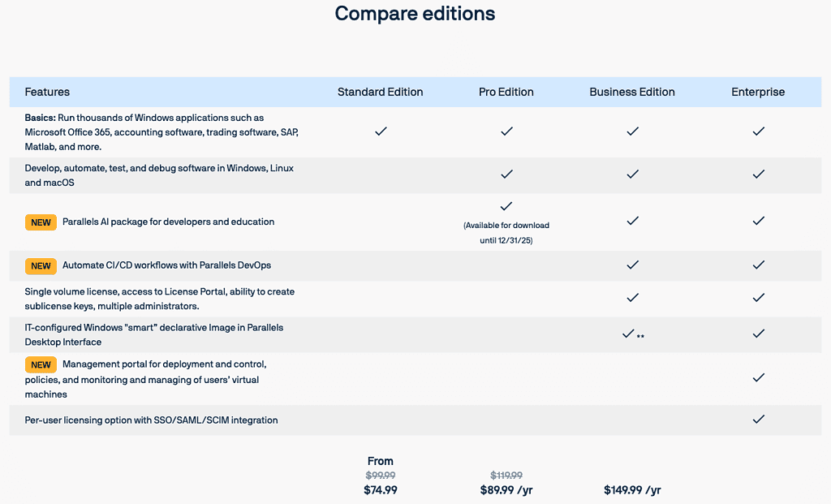The width and height of the screenshot is (831, 504).
Task: Click NEW badge beside Automate CI/CD workflows
Action: click(x=41, y=266)
